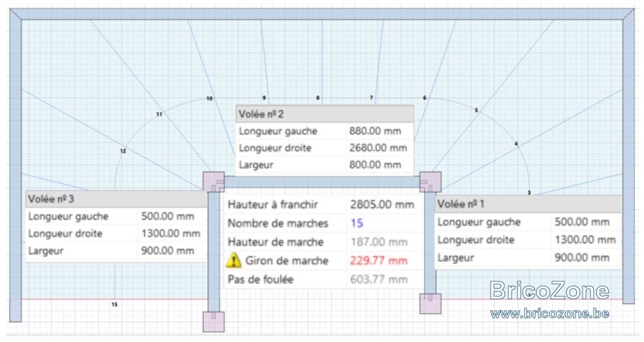Edit Volée nº 1 Largeur 900.00 mm
The width and height of the screenshot is (644, 342).
(581, 258)
